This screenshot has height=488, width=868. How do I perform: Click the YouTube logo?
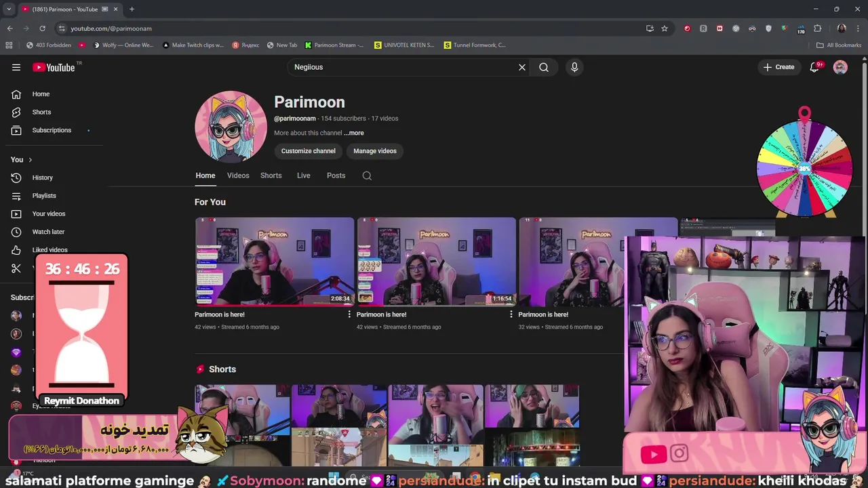[x=54, y=67]
